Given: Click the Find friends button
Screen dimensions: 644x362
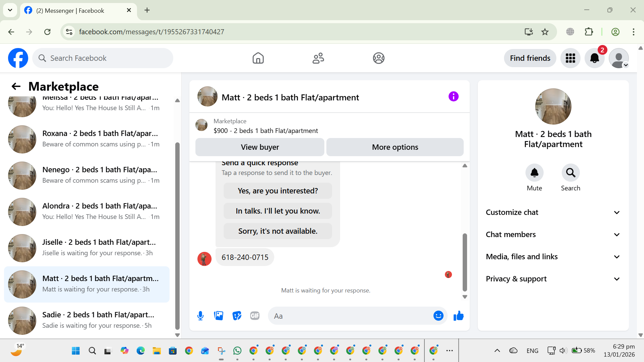Looking at the screenshot, I should 530,58.
